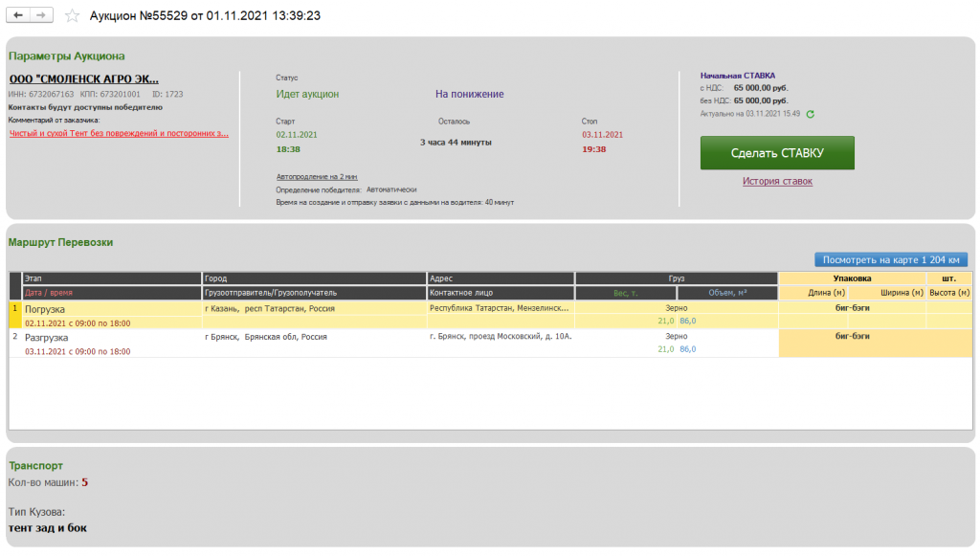
Task: Click the Город column header
Action: pyautogui.click(x=314, y=278)
